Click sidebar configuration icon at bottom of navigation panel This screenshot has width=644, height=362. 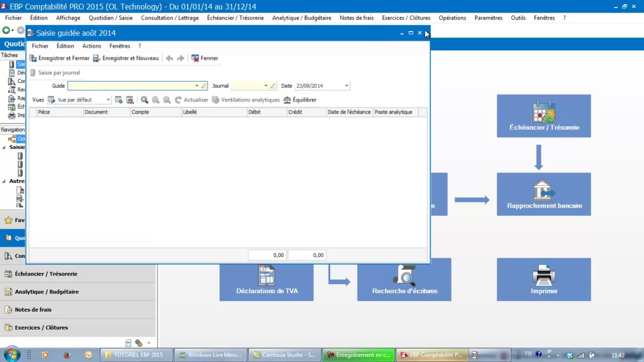[139, 343]
